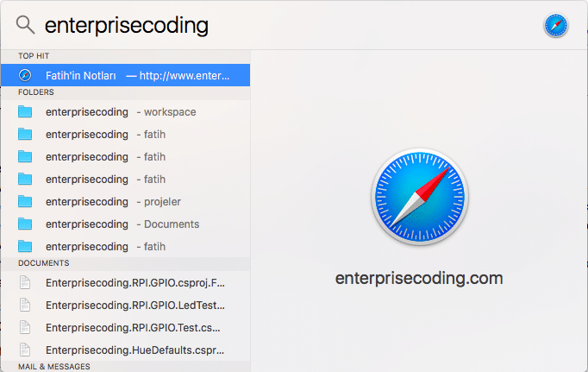This screenshot has height=372, width=588.
Task: Select the second enterprisecoding fatih folder
Action: tap(126, 156)
